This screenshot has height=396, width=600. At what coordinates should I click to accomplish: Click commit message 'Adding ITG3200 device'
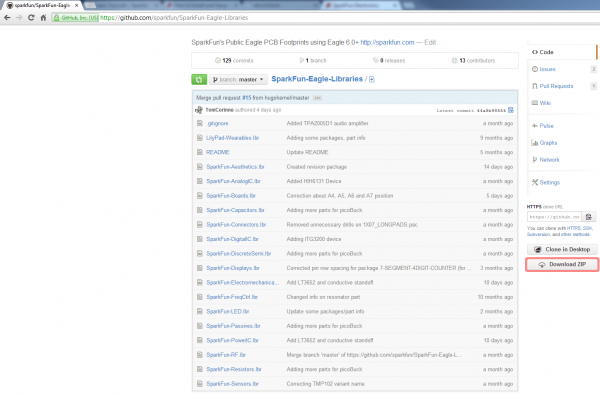pyautogui.click(x=314, y=239)
